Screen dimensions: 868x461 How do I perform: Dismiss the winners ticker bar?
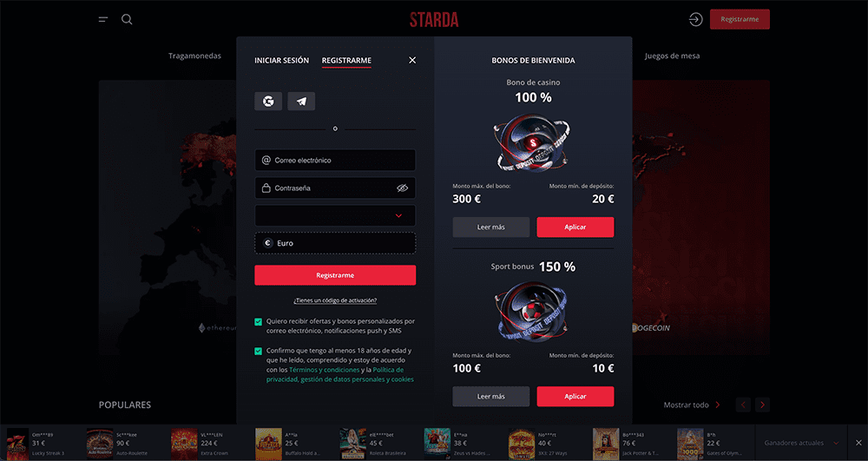point(858,443)
